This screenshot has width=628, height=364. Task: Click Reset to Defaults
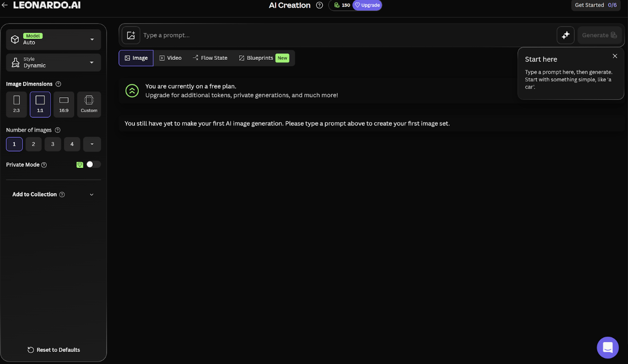[x=54, y=350]
